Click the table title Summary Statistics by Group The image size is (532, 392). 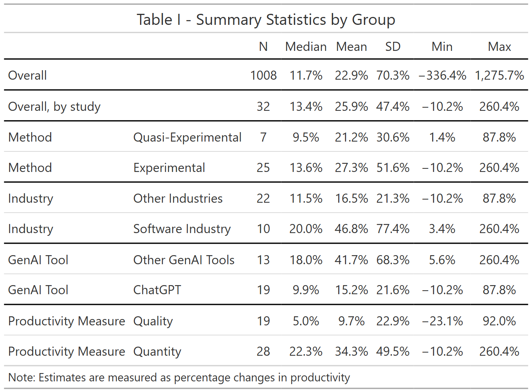[266, 20]
